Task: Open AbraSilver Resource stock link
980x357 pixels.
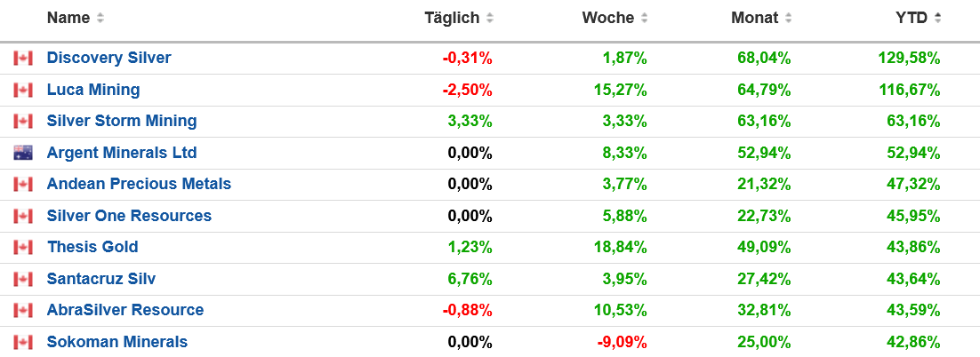Action: point(125,310)
